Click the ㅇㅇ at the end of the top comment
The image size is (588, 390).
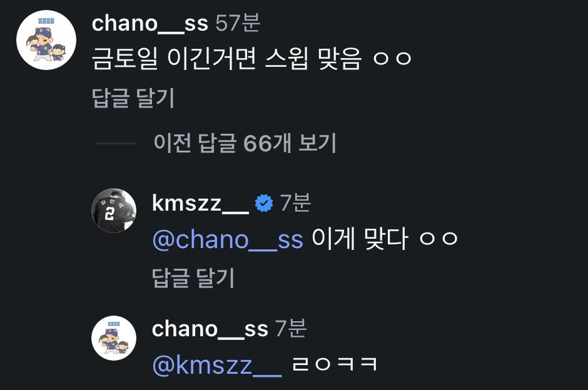click(x=393, y=59)
